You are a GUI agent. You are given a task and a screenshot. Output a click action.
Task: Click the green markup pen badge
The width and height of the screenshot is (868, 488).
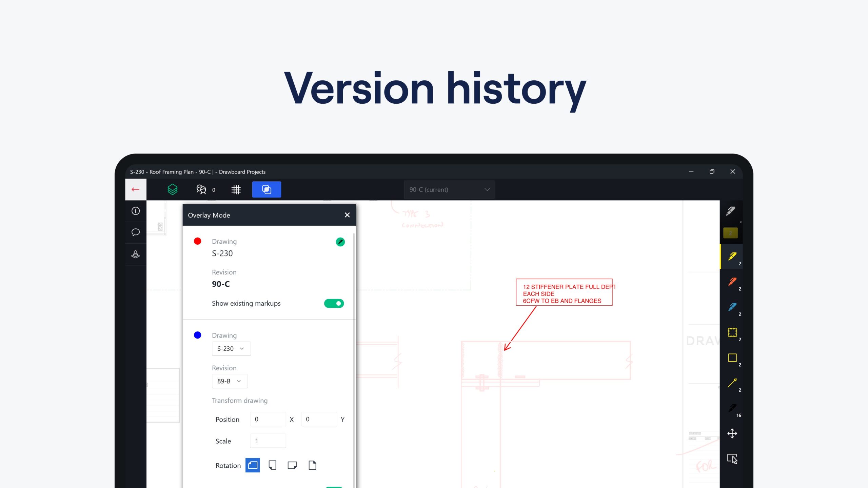[340, 242]
